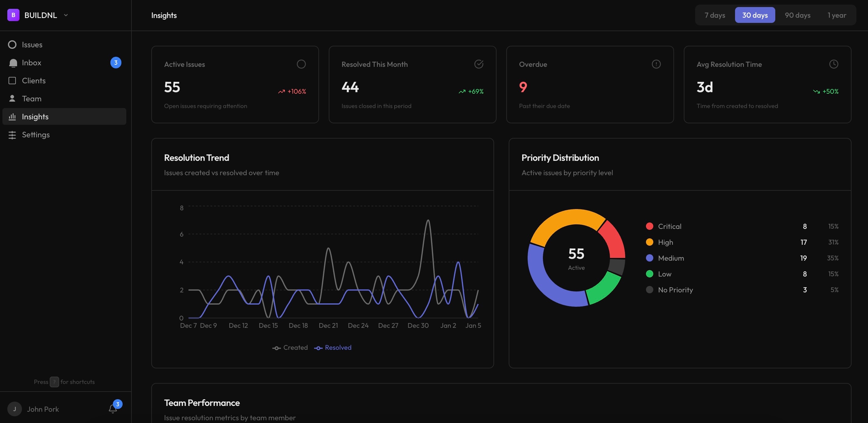Click the orange High priority color dot

[649, 242]
